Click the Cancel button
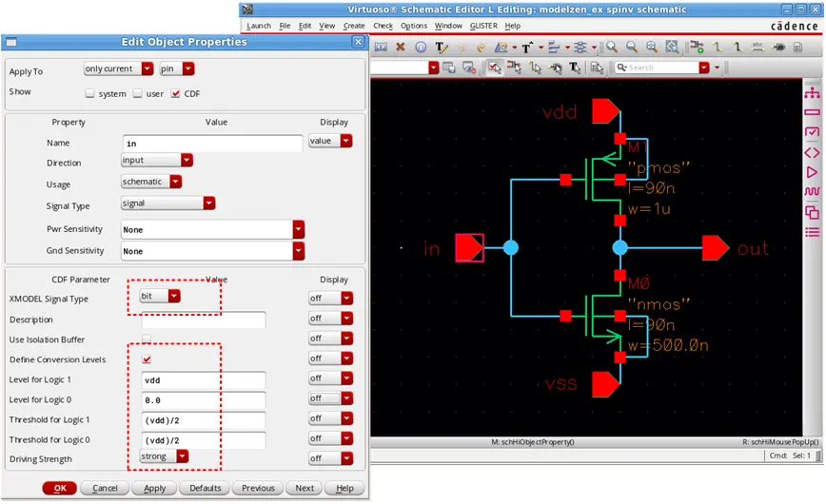The height and width of the screenshot is (504, 826). pos(105,488)
